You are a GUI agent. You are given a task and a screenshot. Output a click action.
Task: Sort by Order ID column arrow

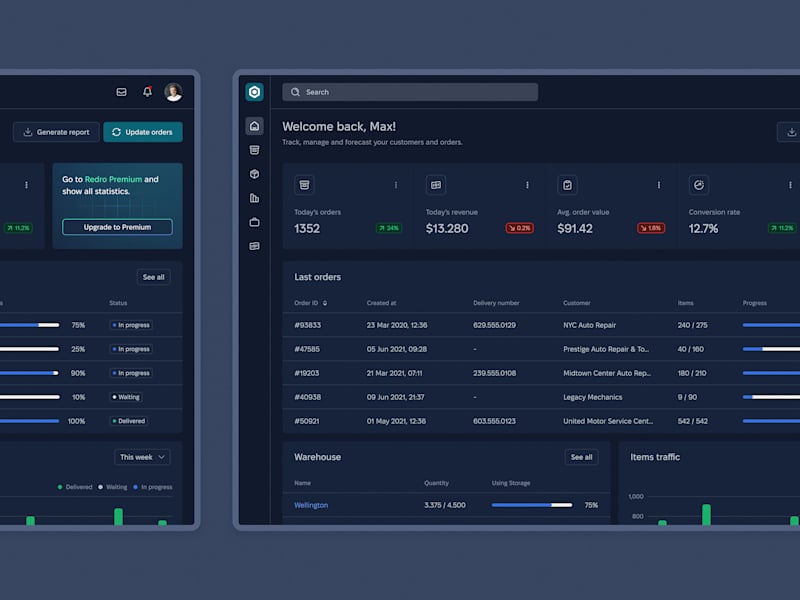pos(325,303)
